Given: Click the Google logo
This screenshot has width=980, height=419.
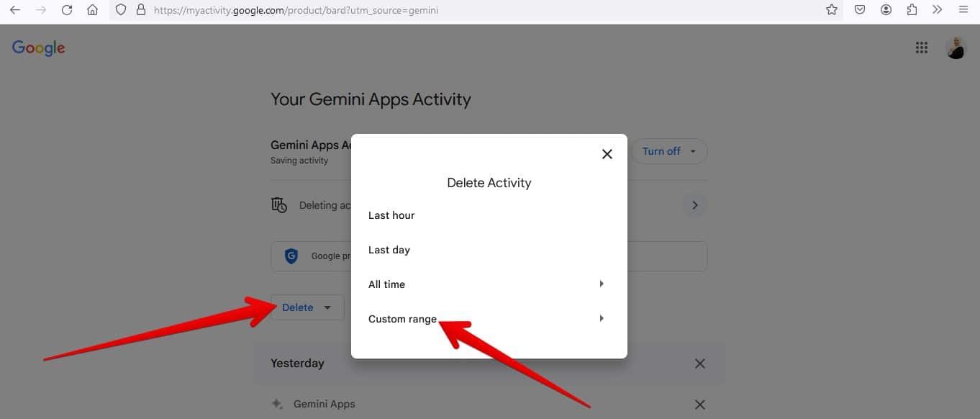Looking at the screenshot, I should (x=39, y=48).
